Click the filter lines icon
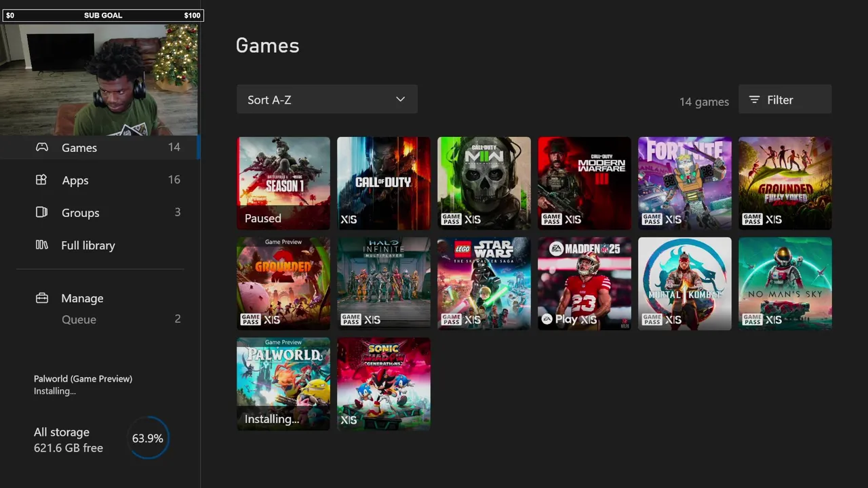Image resolution: width=868 pixels, height=488 pixels. [x=754, y=100]
